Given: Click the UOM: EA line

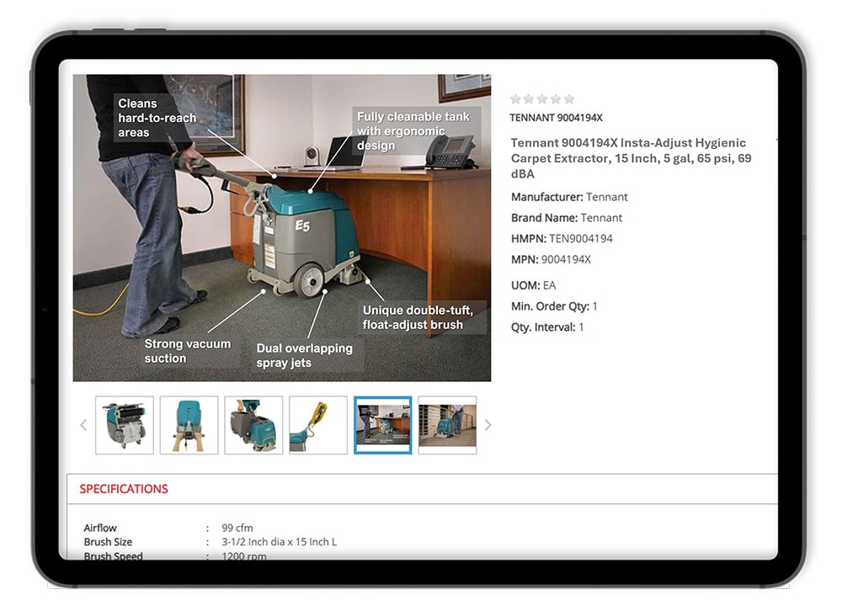Looking at the screenshot, I should [x=533, y=285].
